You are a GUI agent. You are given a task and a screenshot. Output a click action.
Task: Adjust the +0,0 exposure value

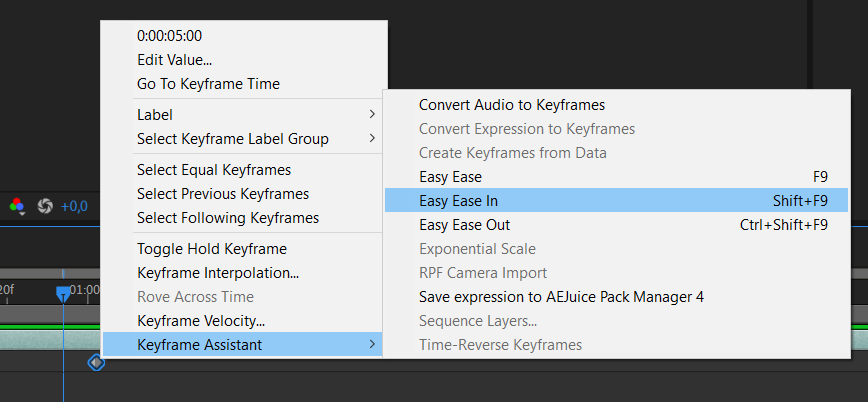[74, 206]
